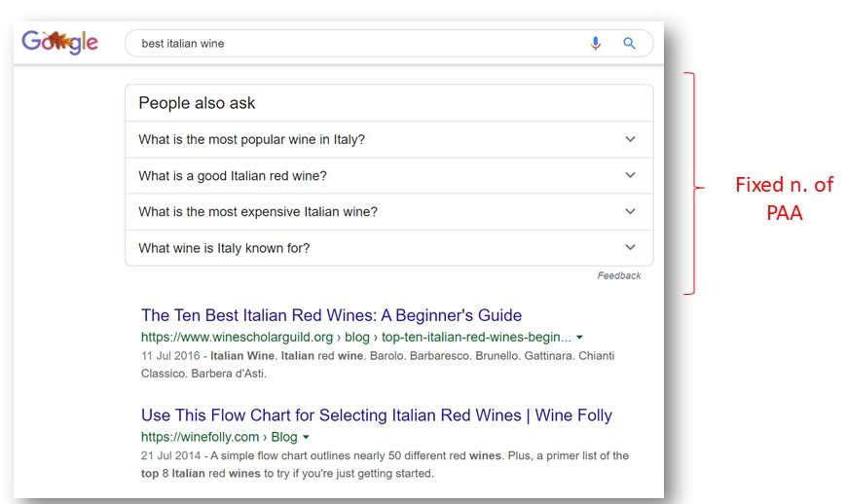This screenshot has height=504, width=846.
Task: Open dropdown arrow next to winescholarguild.org URL
Action: click(x=580, y=338)
